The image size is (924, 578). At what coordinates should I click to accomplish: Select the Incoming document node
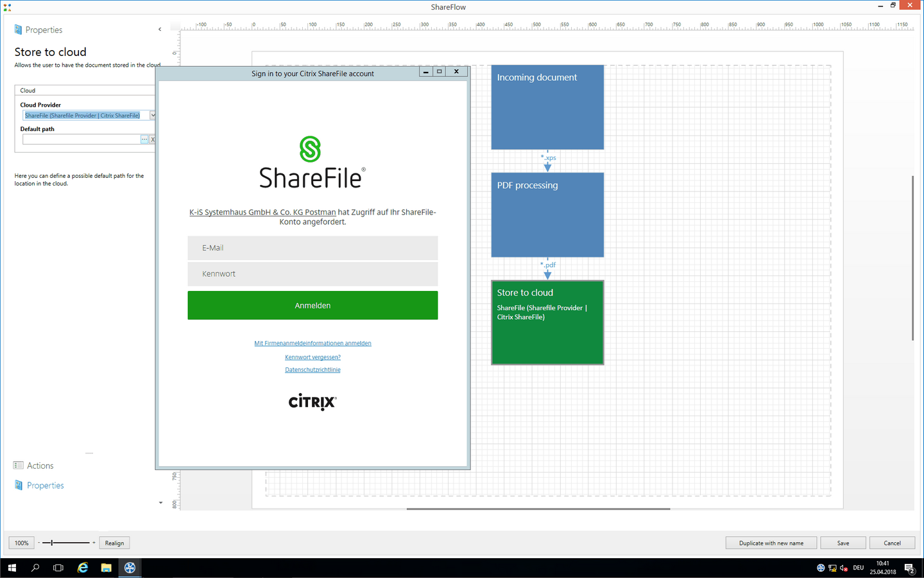[x=547, y=107]
